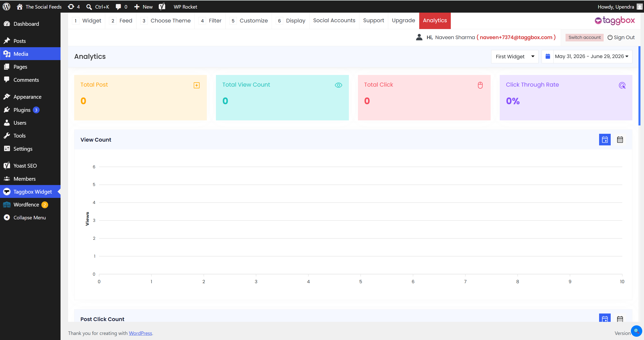644x340 pixels.
Task: Click the naveen+7374@taggbox.com email
Action: 516,37
